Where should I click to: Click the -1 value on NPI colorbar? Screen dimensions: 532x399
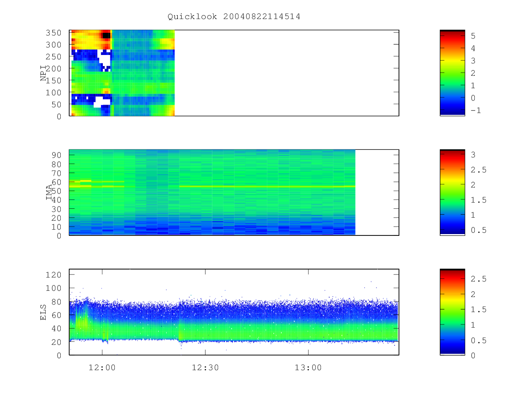pyautogui.click(x=476, y=110)
